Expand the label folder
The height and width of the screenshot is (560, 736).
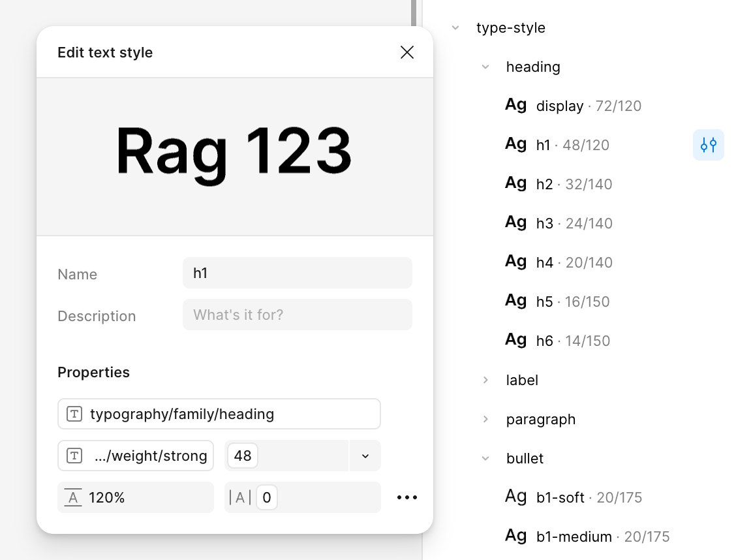(x=485, y=380)
